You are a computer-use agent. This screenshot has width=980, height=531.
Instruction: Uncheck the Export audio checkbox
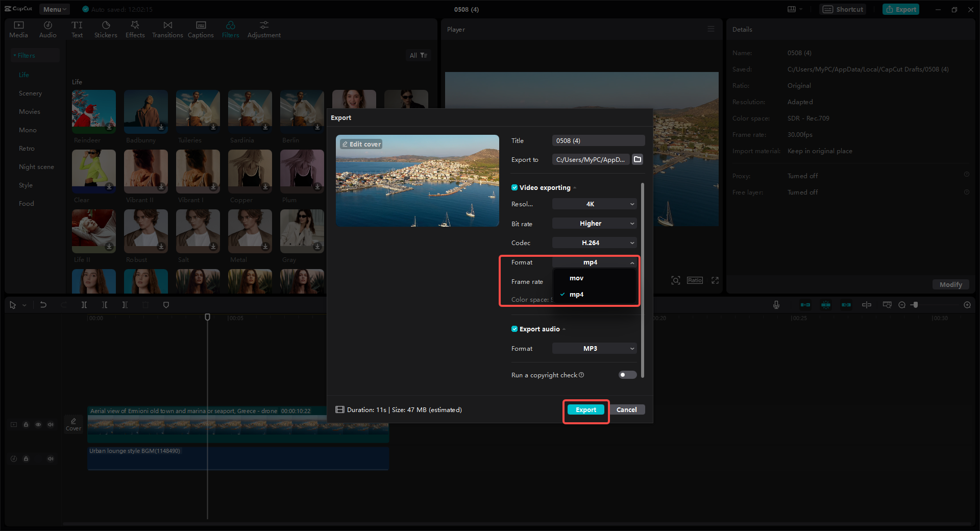514,329
